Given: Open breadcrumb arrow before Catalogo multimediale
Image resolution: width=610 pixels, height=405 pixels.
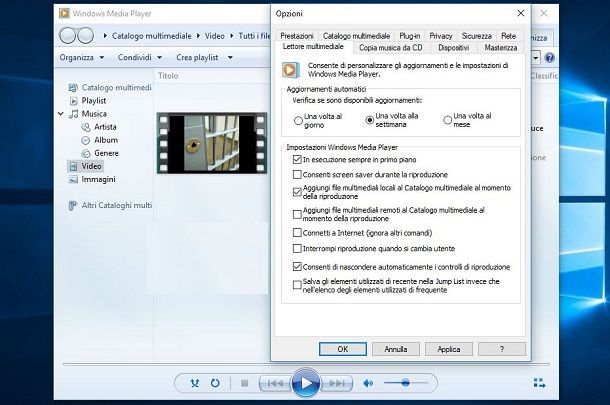Looking at the screenshot, I should (x=105, y=36).
